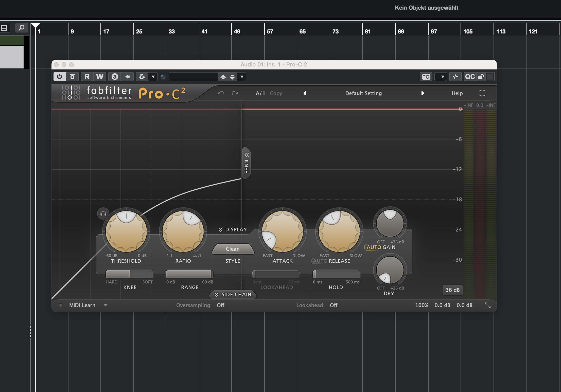This screenshot has width=561, height=392.
Task: Click the 100% mix value
Action: pyautogui.click(x=422, y=305)
